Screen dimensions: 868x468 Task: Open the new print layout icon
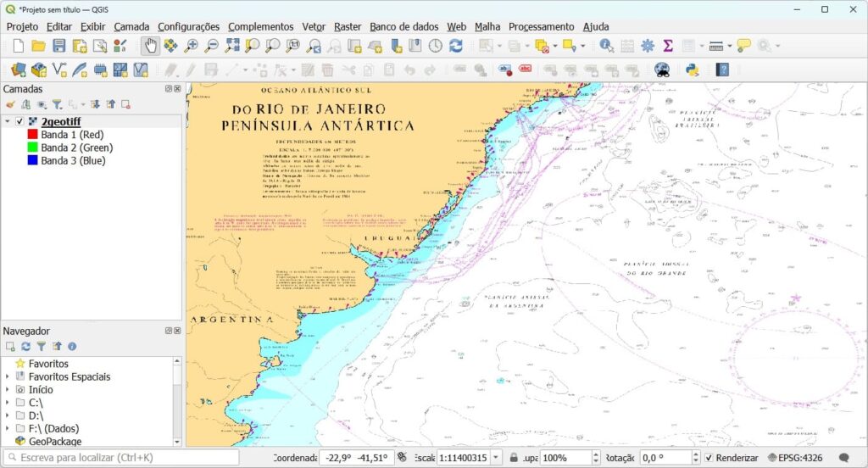pos(79,46)
